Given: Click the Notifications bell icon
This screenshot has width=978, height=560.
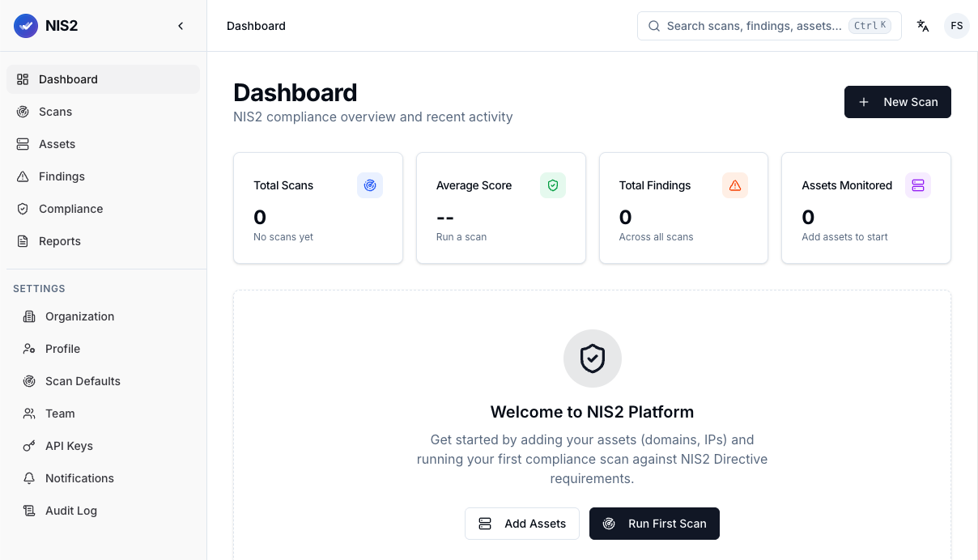Looking at the screenshot, I should point(29,478).
